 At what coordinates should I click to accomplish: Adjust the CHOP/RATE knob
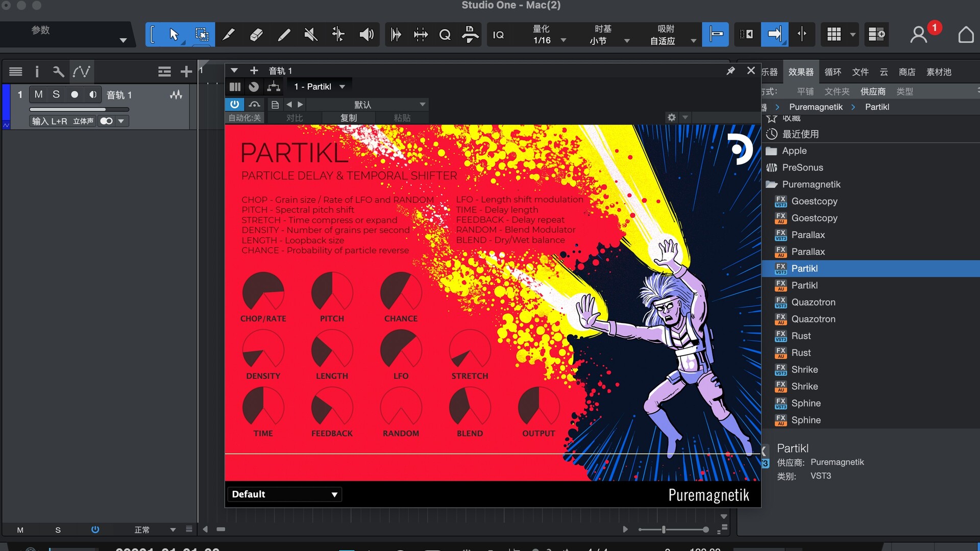coord(263,292)
